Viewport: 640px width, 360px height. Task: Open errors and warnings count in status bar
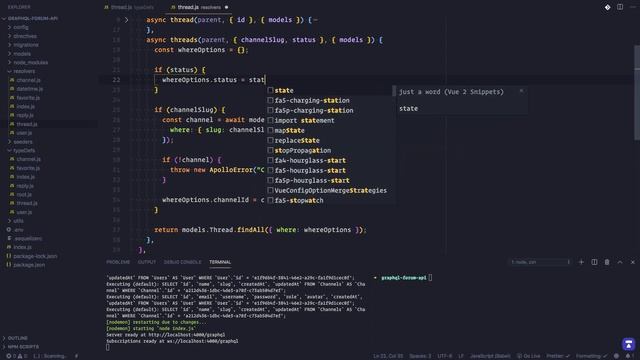(16, 356)
